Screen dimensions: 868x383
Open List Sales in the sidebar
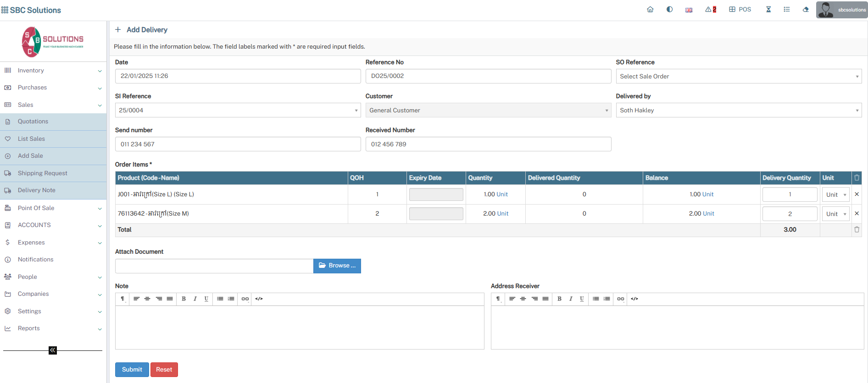(31, 139)
